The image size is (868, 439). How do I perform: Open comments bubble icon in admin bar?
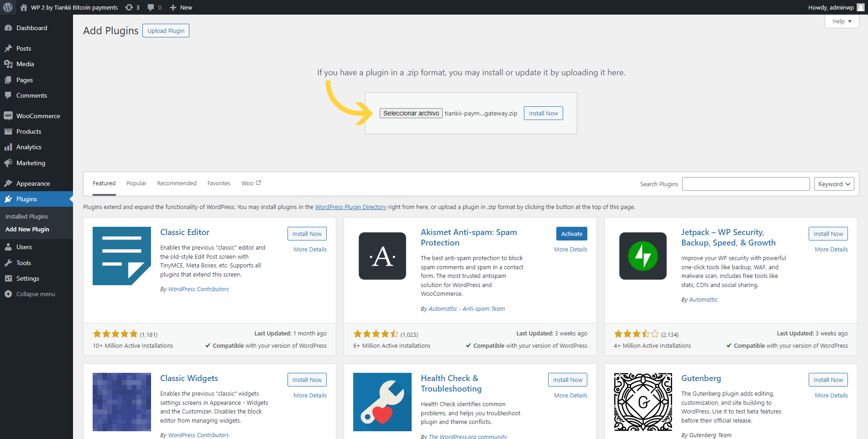coord(151,7)
